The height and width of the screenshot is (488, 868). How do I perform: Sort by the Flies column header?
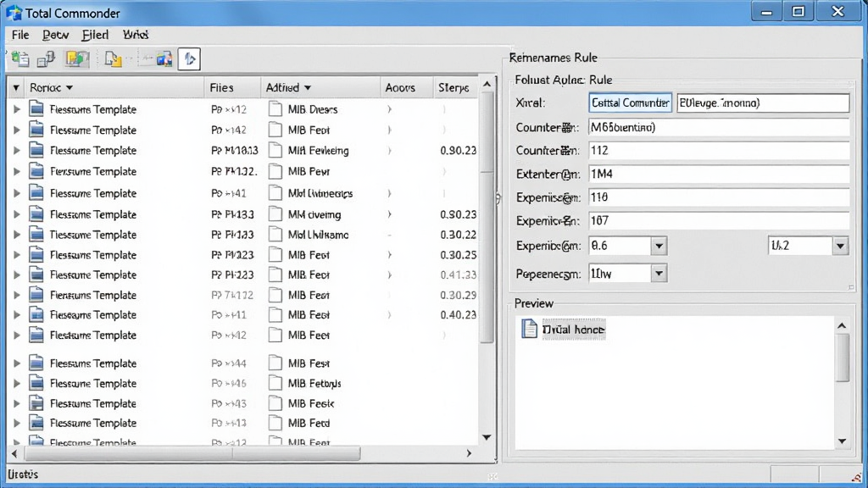click(x=232, y=87)
